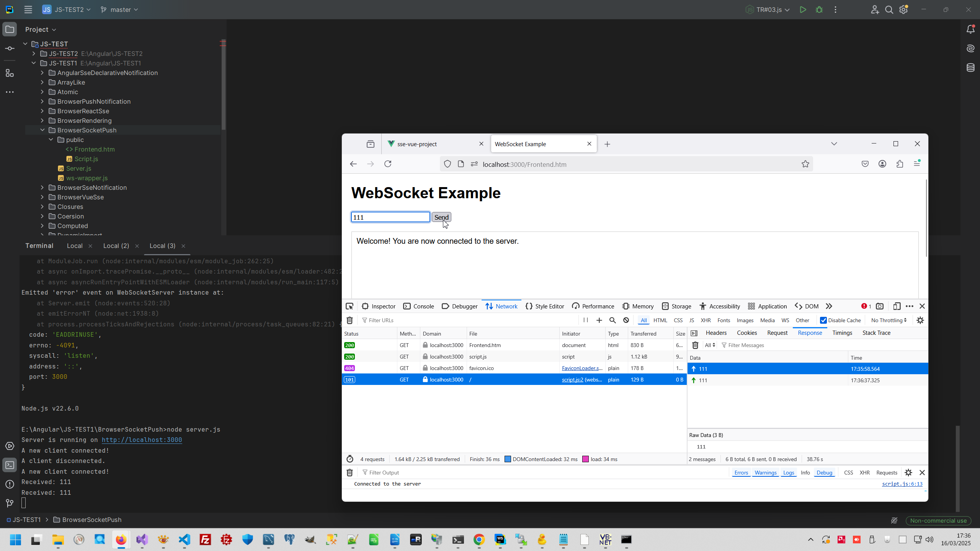Click the WebStorm Debug bug icon

tap(819, 10)
